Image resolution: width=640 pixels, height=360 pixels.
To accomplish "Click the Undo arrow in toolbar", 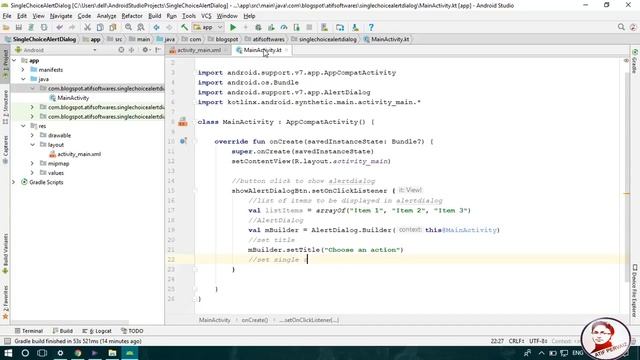I will [x=60, y=27].
